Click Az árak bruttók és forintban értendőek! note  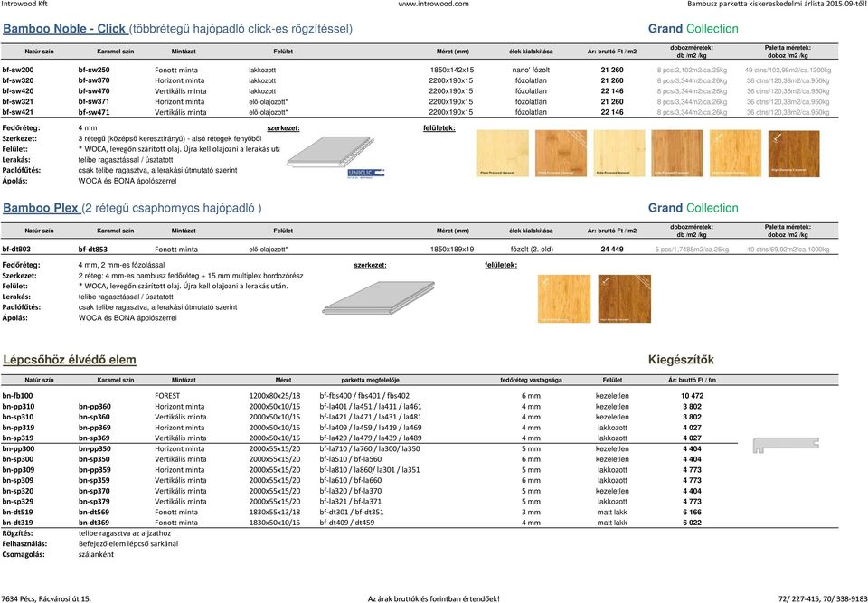[433, 598]
